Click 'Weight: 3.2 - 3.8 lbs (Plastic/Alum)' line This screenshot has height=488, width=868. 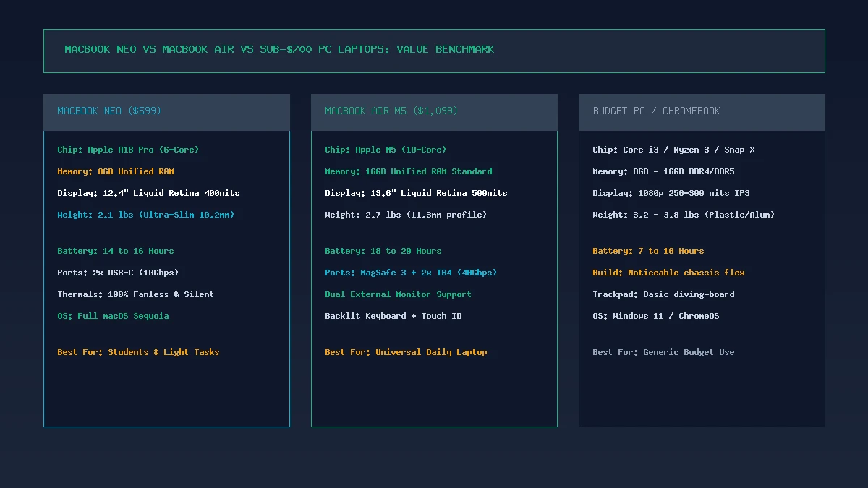684,215
